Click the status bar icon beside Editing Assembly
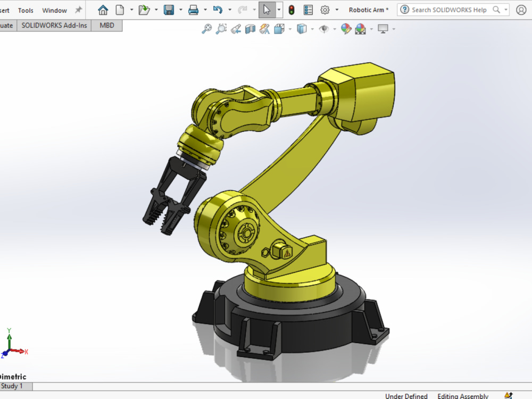Image resolution: width=532 pixels, height=399 pixels. [x=508, y=396]
